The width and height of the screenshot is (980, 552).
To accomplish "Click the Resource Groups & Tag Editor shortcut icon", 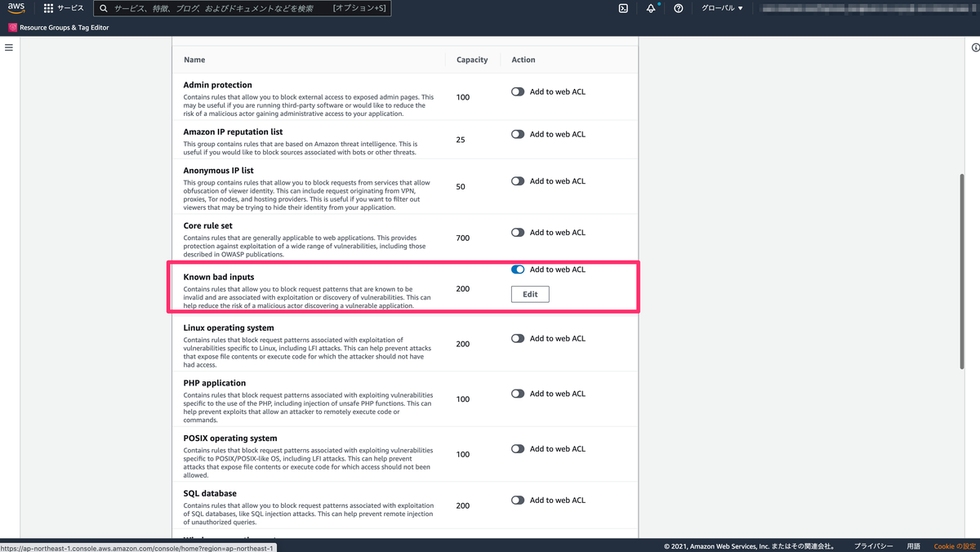I will tap(11, 27).
